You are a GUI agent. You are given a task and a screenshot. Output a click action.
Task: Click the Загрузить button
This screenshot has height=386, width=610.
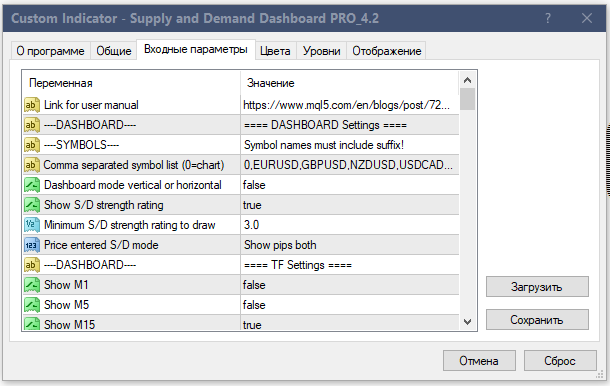tap(537, 287)
